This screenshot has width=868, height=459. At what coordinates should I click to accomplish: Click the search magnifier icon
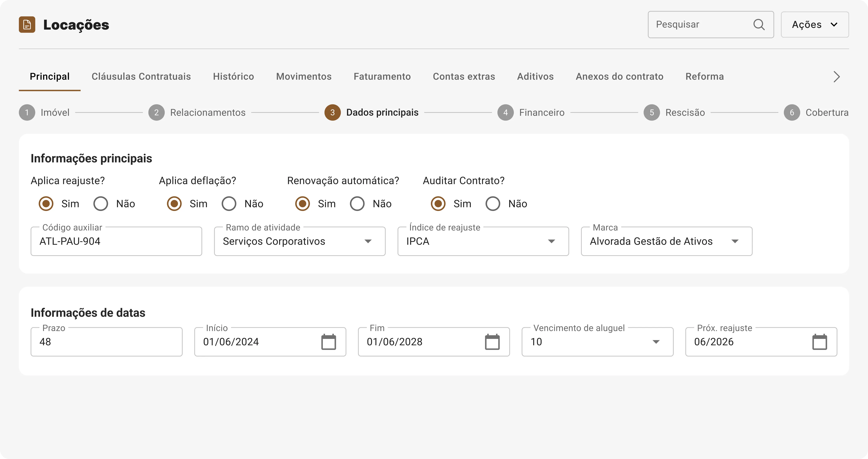(759, 25)
